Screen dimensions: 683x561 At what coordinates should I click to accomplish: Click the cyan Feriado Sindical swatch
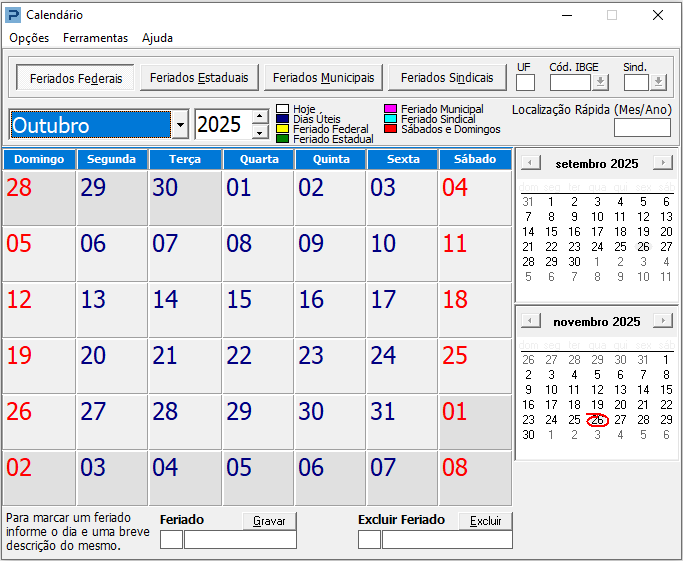390,118
